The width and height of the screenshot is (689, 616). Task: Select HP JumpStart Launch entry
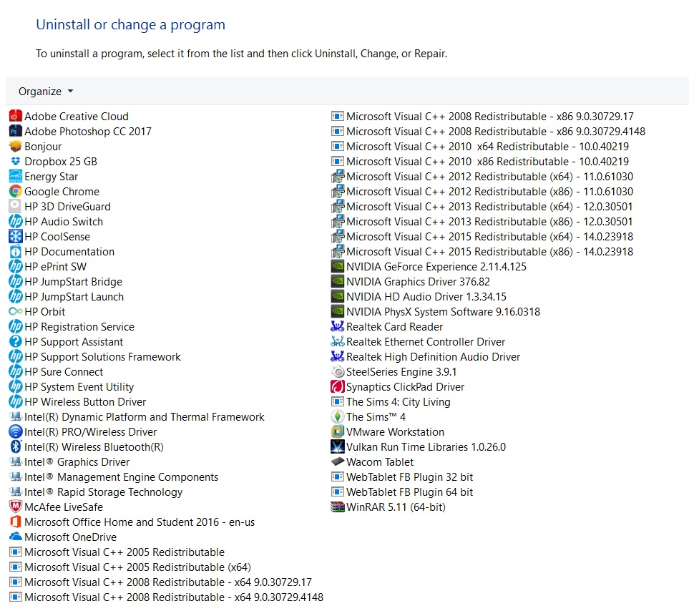[x=66, y=297]
